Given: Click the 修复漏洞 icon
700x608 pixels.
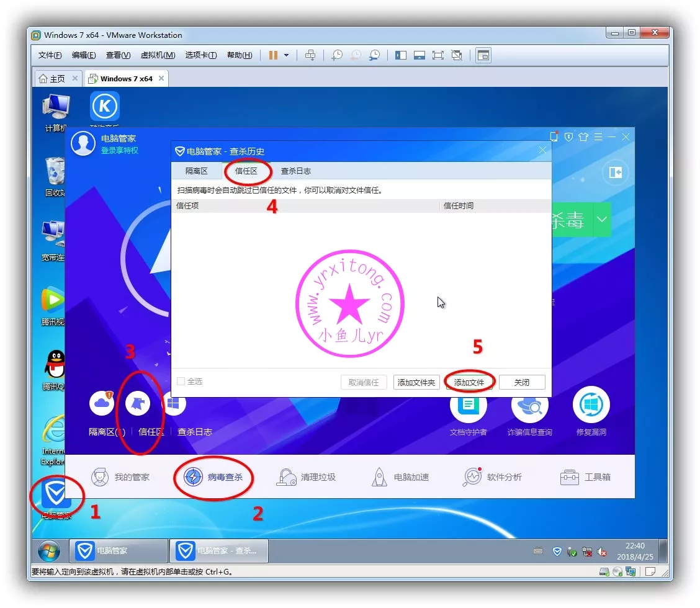Looking at the screenshot, I should pos(591,405).
